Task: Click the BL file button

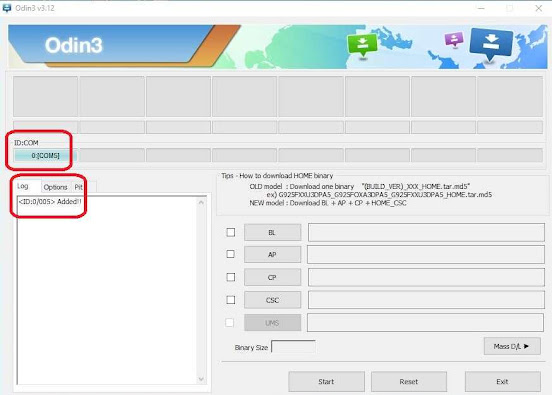Action: point(272,233)
